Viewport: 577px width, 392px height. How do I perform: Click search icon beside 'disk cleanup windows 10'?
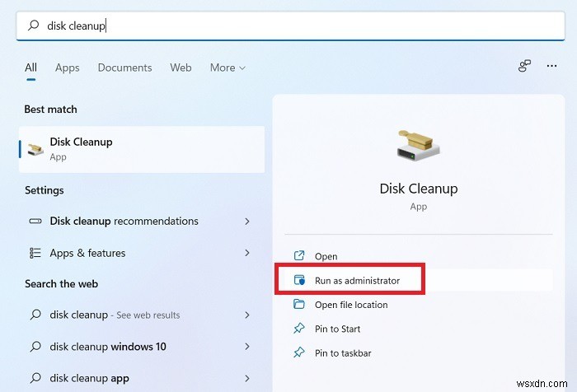pos(35,347)
